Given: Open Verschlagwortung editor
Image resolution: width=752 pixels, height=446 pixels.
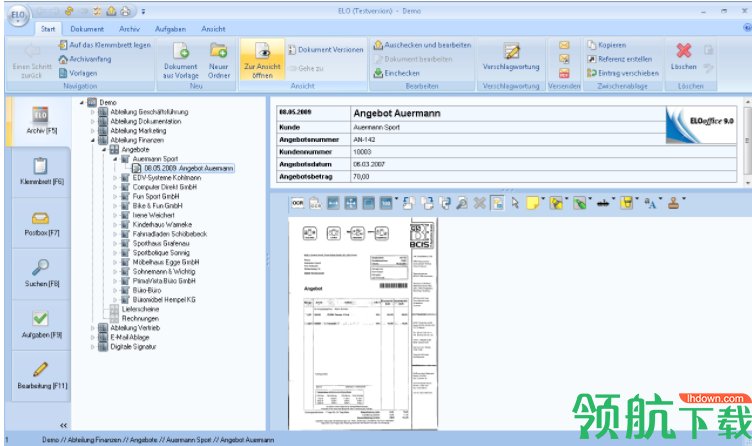Looking at the screenshot, I should (x=511, y=58).
